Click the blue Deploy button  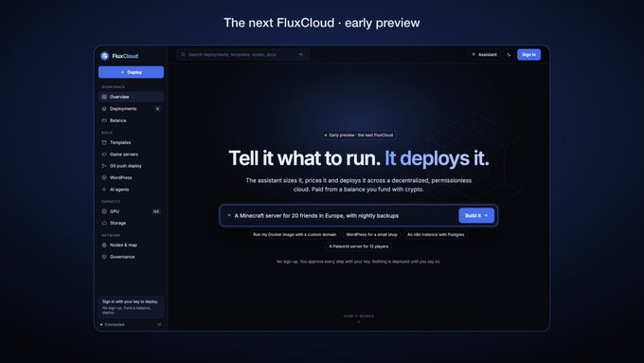point(131,72)
